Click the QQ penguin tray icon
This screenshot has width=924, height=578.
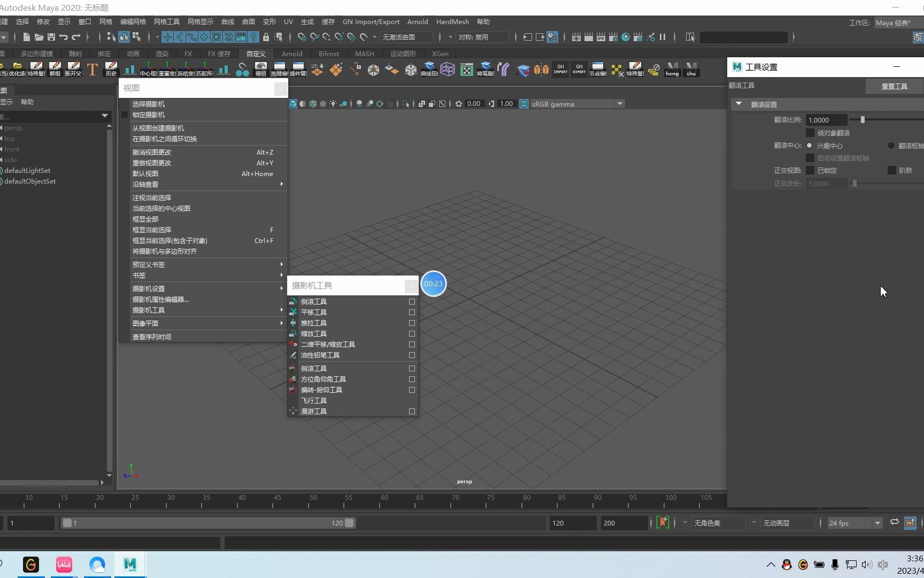click(786, 565)
